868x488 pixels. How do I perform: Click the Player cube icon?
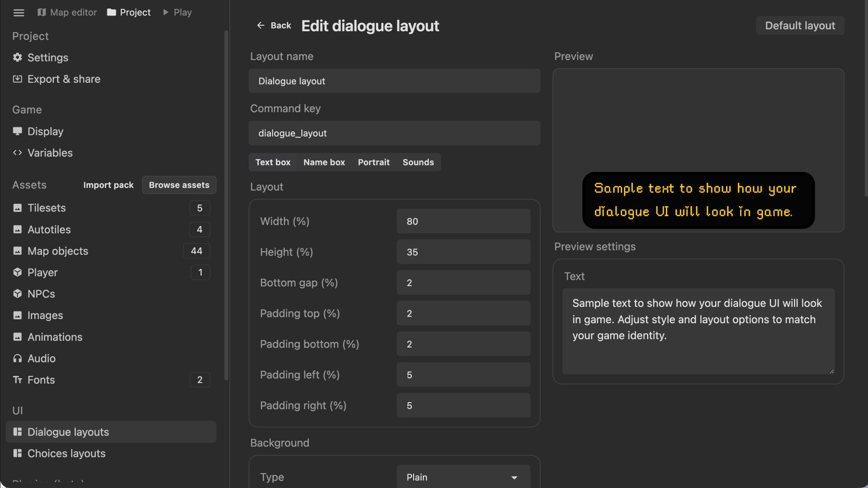pyautogui.click(x=17, y=272)
